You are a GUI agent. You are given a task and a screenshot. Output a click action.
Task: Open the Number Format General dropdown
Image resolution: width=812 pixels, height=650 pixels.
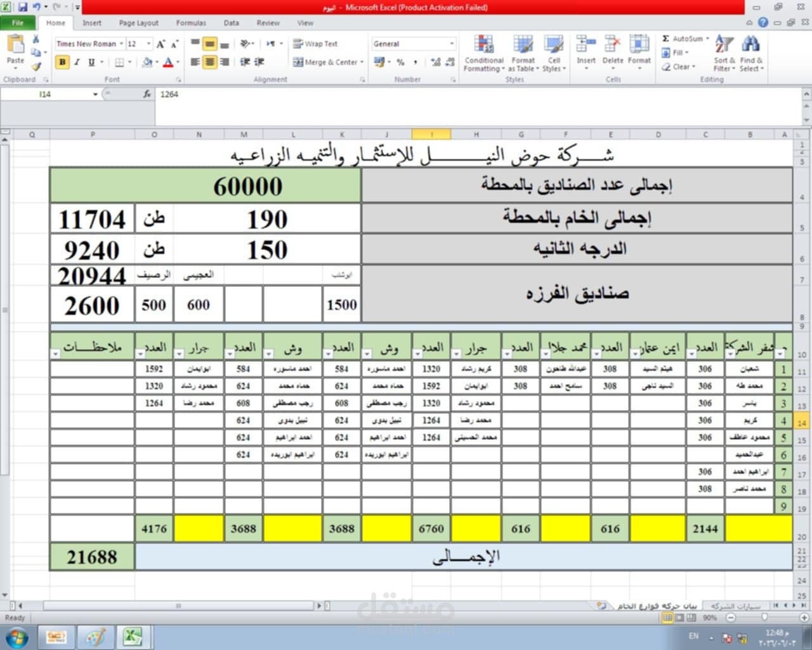[452, 44]
